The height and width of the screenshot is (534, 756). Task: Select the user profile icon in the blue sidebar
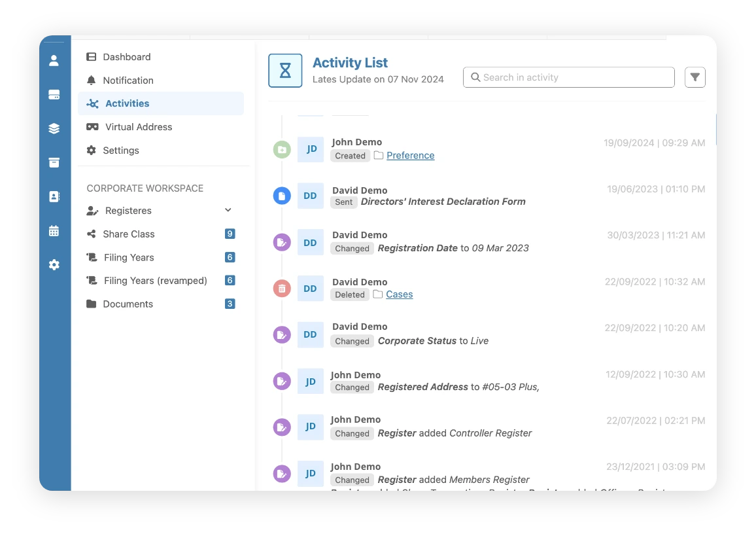[54, 60]
